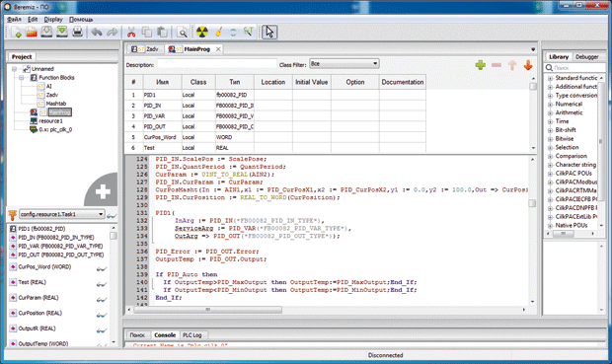Click the Copy toolbar icon
This screenshot has height=364, width=612.
147,32
